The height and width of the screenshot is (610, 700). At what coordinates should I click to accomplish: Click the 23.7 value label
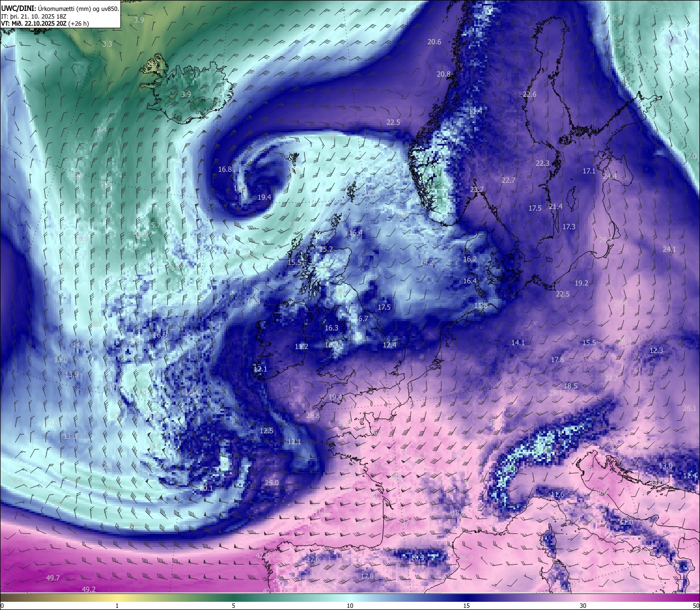(x=477, y=190)
